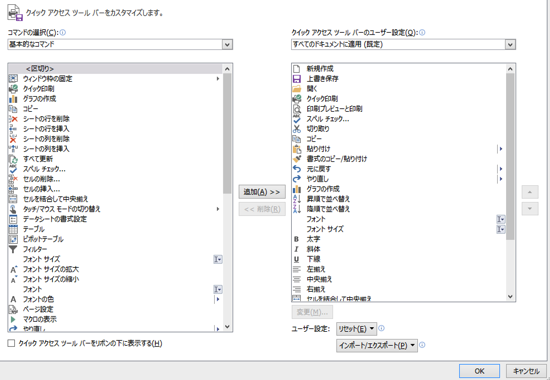Select the 下線 underline icon in the right list
The height and width of the screenshot is (380, 550).
(297, 259)
